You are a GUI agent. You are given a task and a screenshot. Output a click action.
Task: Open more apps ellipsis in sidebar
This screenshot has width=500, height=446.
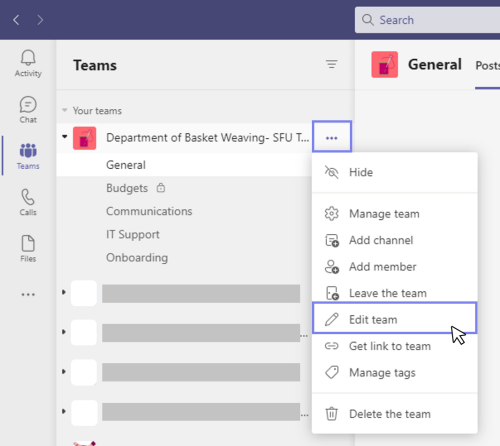(x=28, y=295)
